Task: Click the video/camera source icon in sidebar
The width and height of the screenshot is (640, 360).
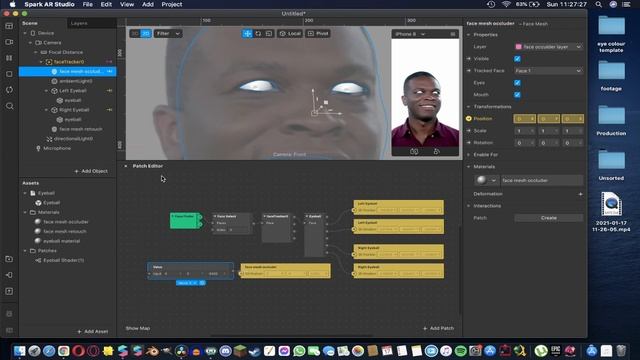Action: [x=9, y=42]
